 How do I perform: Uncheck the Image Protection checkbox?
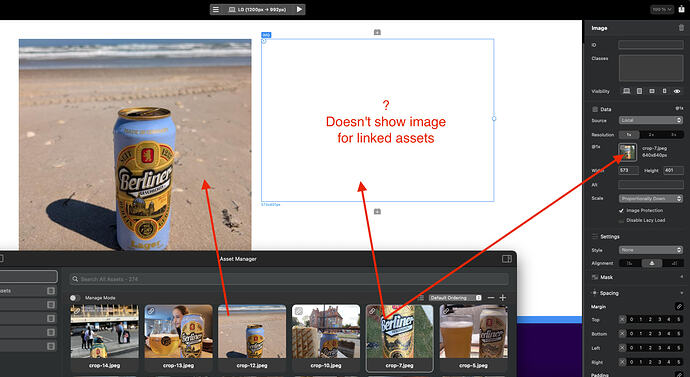621,211
